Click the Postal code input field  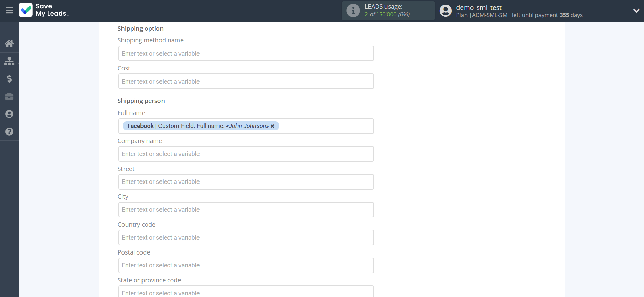pyautogui.click(x=246, y=265)
